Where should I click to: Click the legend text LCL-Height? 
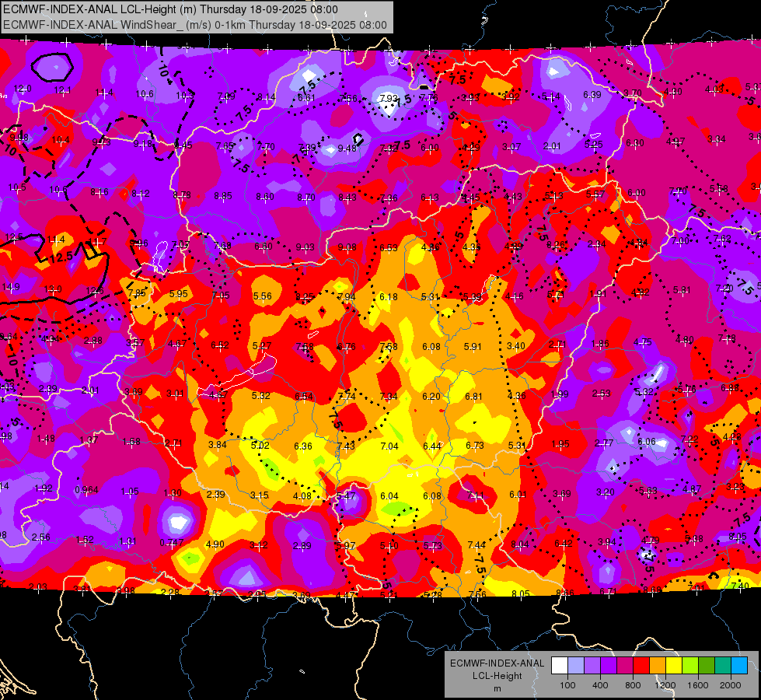coord(497,676)
